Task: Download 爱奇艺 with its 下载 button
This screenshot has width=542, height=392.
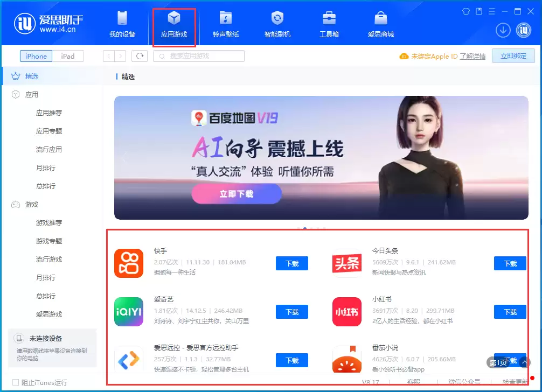Action: pos(291,312)
